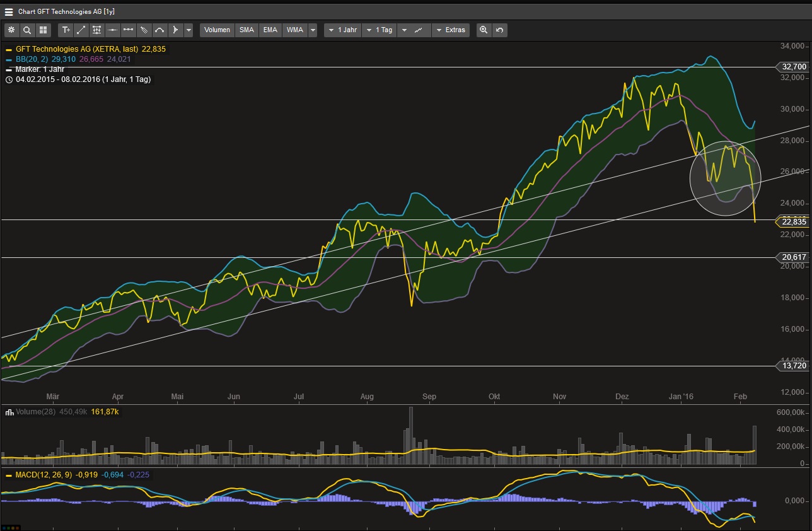Toggle the Volumen indicator

[x=217, y=30]
